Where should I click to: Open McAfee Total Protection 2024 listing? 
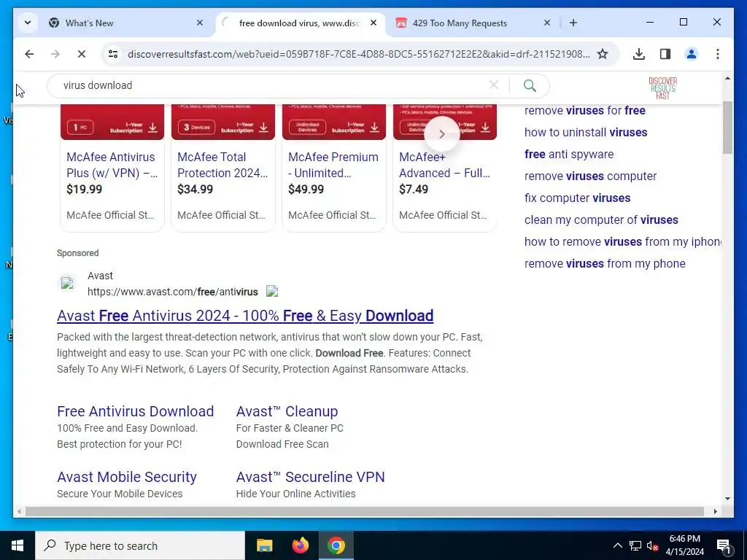tap(222, 165)
